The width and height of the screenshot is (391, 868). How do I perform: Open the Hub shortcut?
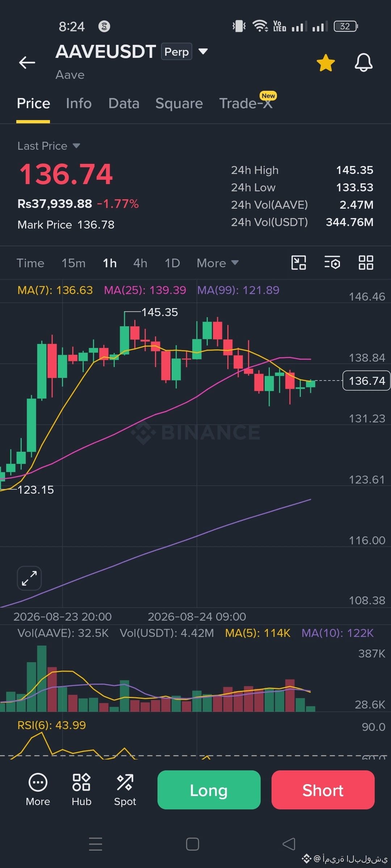[x=81, y=790]
